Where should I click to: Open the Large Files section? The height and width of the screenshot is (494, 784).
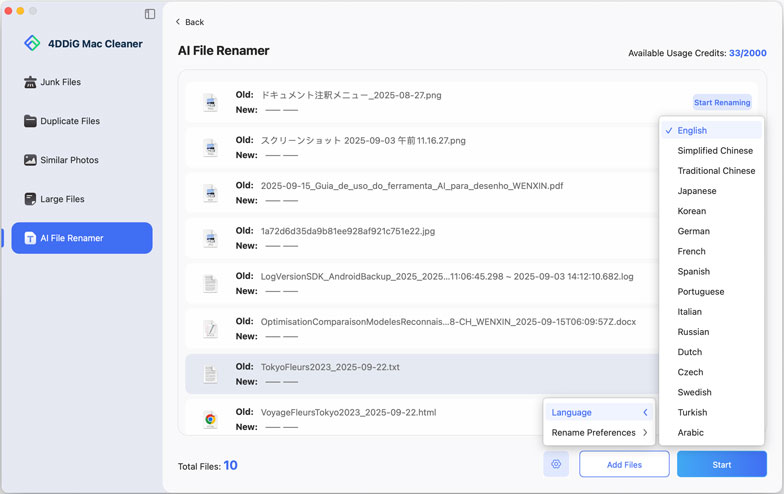click(82, 199)
